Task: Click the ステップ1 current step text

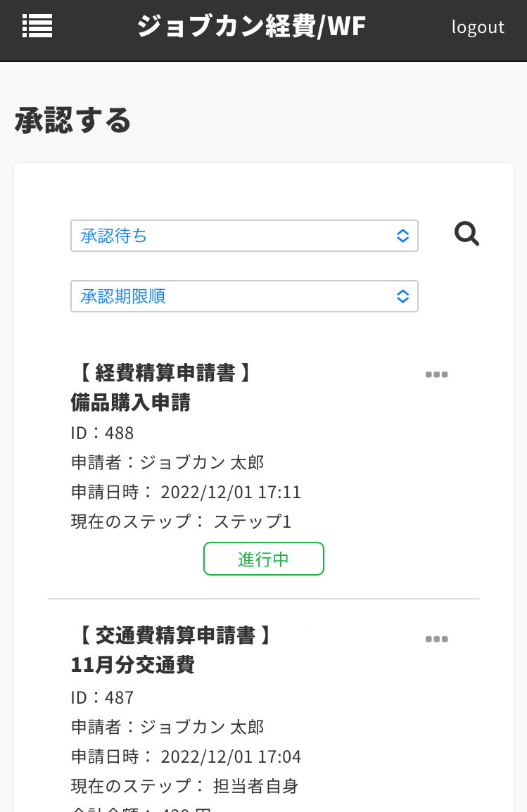Action: pos(253,521)
